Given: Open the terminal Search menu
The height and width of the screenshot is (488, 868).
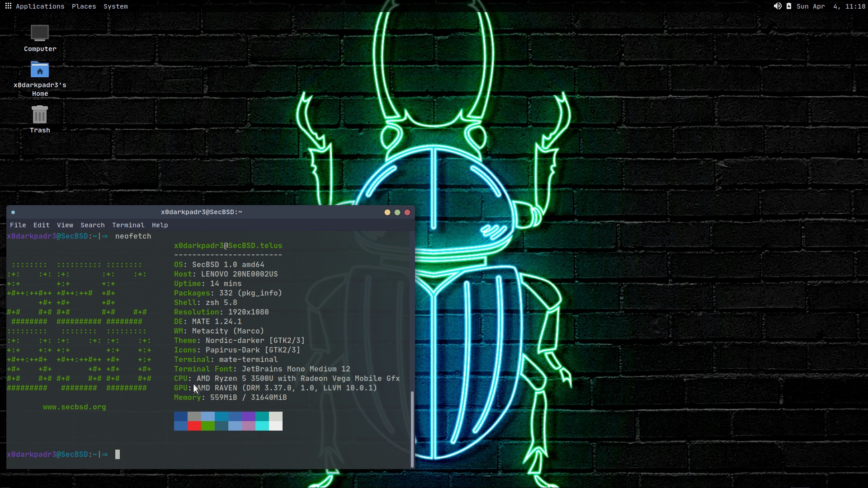Looking at the screenshot, I should click(x=92, y=225).
